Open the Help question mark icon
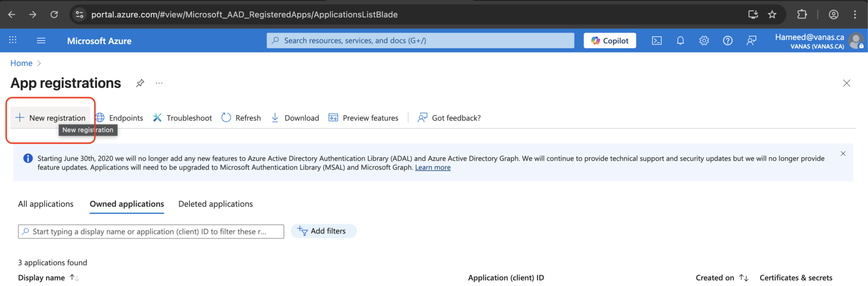The image size is (868, 286). 728,41
